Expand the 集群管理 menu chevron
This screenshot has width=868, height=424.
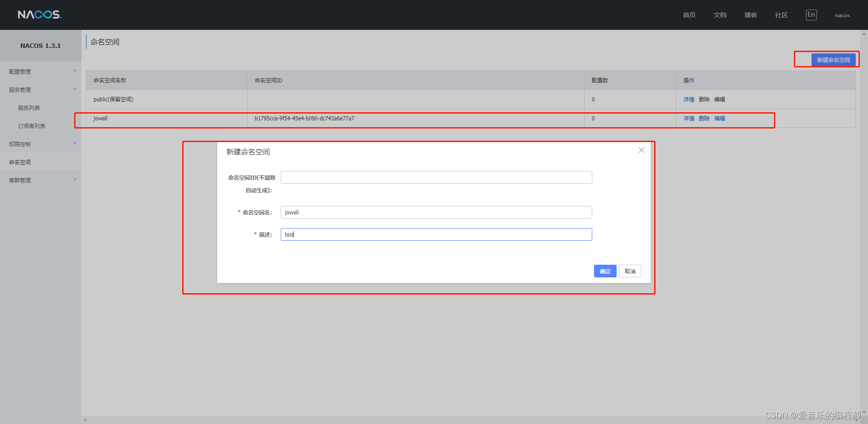[x=75, y=180]
